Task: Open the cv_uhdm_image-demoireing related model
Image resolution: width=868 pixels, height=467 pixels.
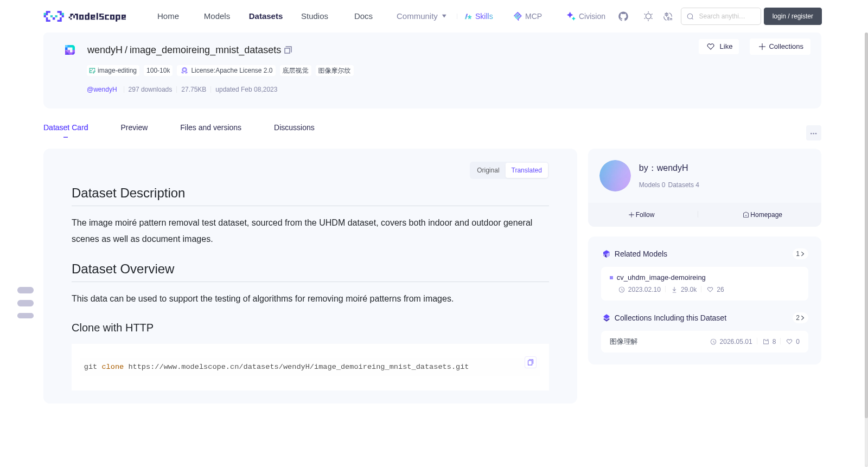Action: coord(661,278)
